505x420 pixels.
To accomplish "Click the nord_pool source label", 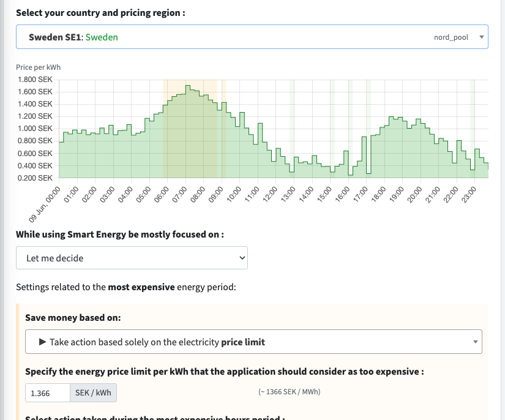I will pos(451,37).
